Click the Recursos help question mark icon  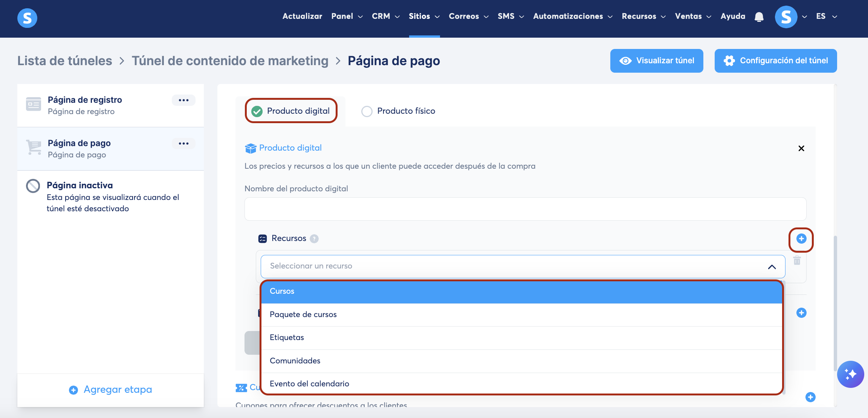pyautogui.click(x=314, y=239)
